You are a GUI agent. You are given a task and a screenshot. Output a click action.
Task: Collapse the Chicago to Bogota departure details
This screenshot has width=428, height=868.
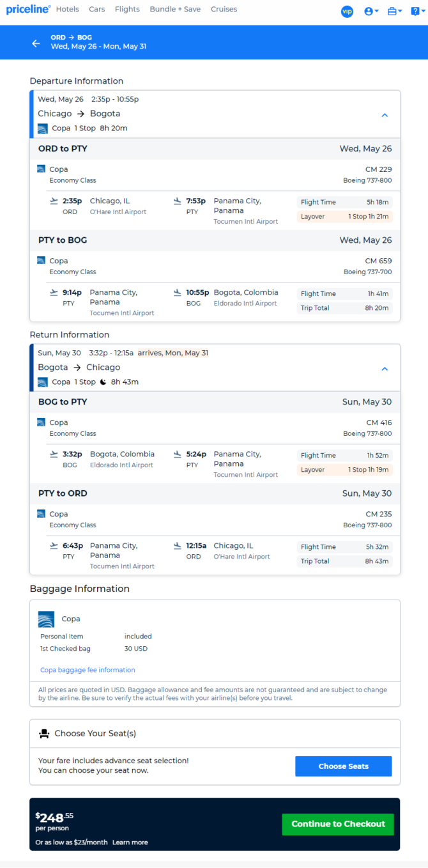click(x=385, y=115)
